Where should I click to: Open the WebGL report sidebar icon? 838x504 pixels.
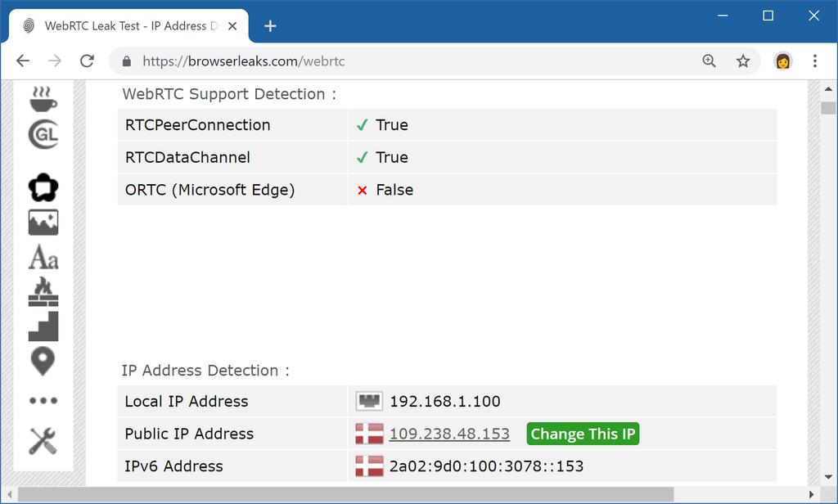click(x=43, y=134)
